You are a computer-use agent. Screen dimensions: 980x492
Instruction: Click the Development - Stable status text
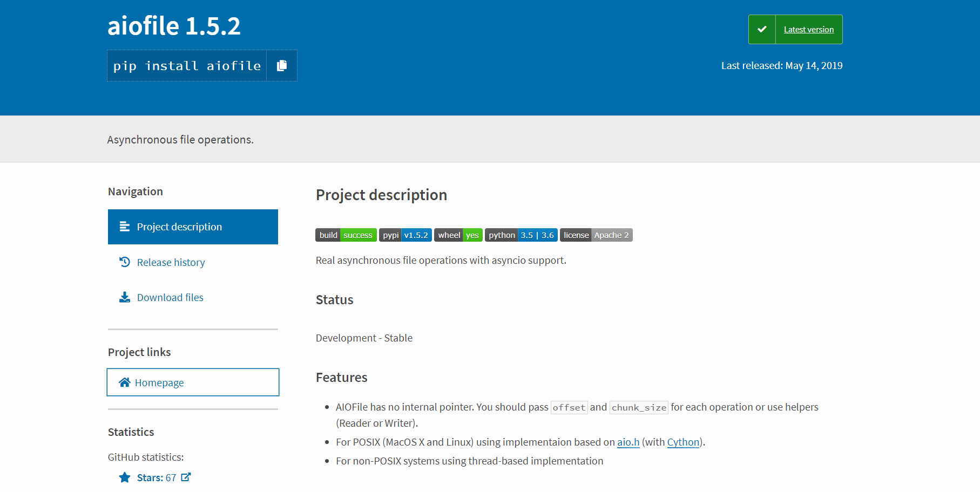364,338
